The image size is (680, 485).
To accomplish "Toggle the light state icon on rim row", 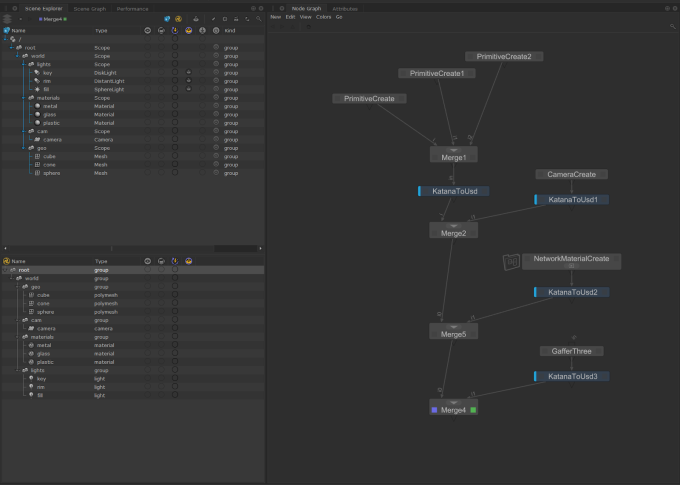I will click(188, 81).
